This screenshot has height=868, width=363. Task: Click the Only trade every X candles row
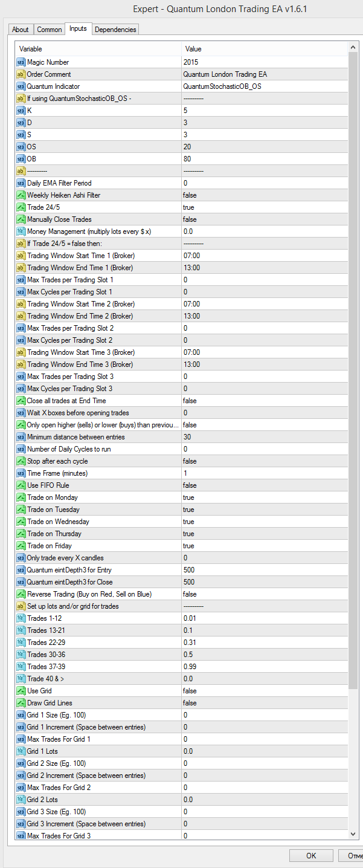pos(182,558)
